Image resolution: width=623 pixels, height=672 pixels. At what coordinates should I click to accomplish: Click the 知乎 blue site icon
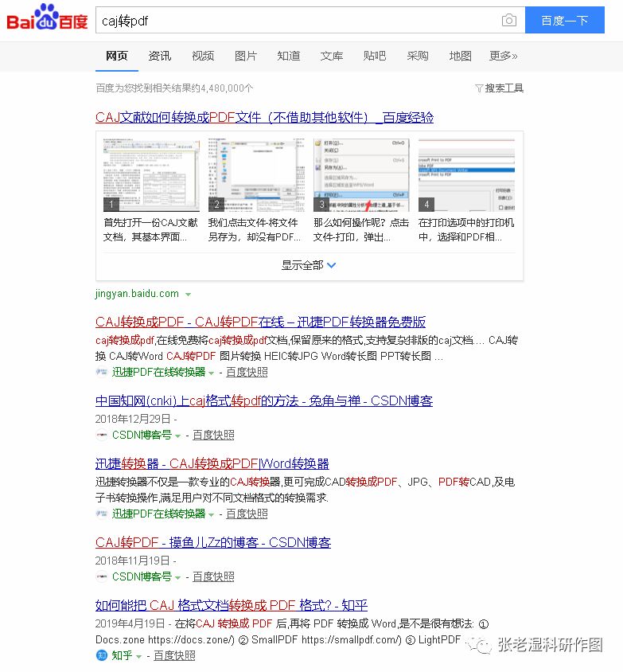pyautogui.click(x=102, y=655)
